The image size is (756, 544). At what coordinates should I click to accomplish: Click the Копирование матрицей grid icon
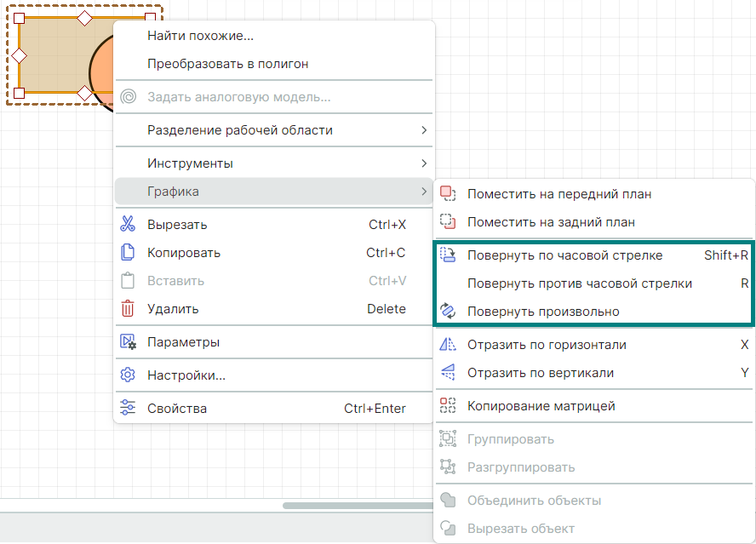(448, 406)
